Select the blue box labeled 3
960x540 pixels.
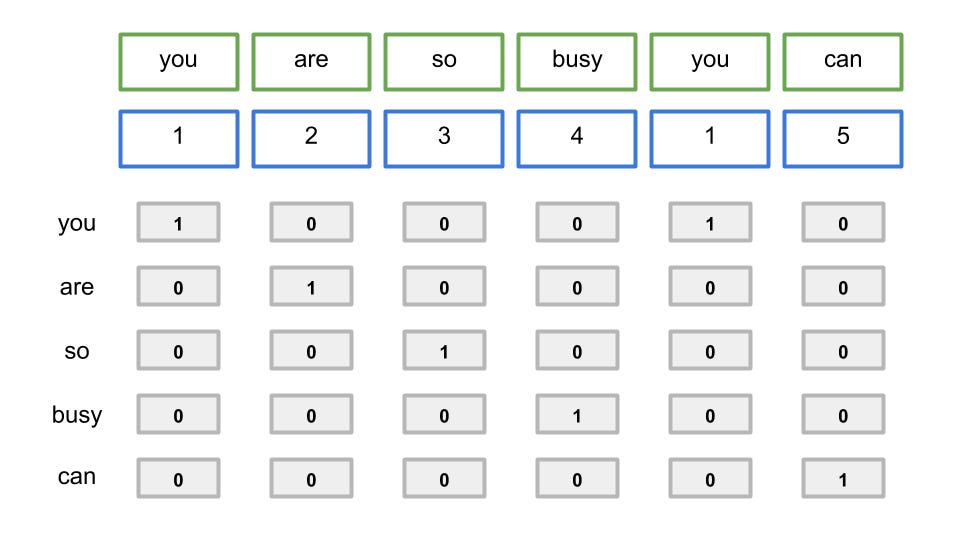pos(444,138)
